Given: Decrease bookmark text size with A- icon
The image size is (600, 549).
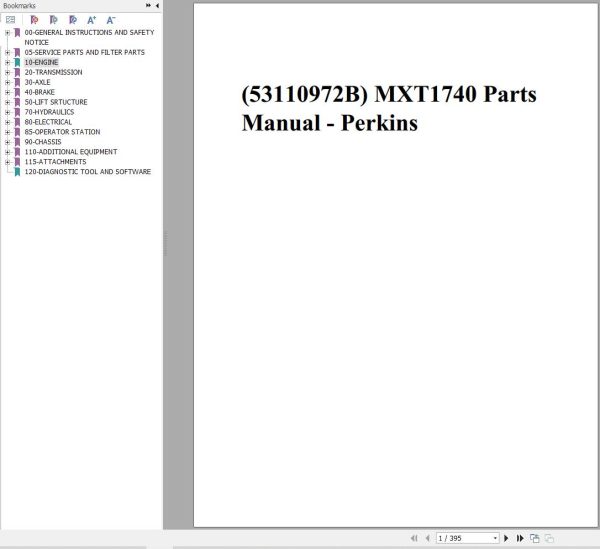Looking at the screenshot, I should click(x=111, y=20).
